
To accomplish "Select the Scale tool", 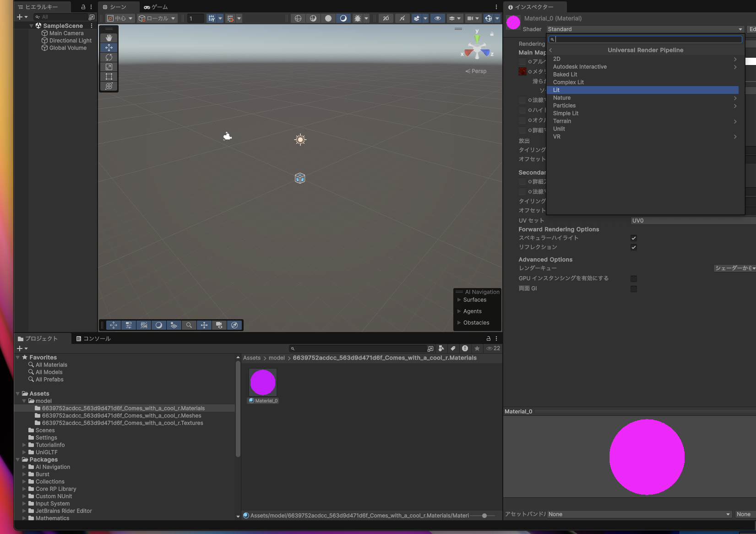I will (109, 67).
